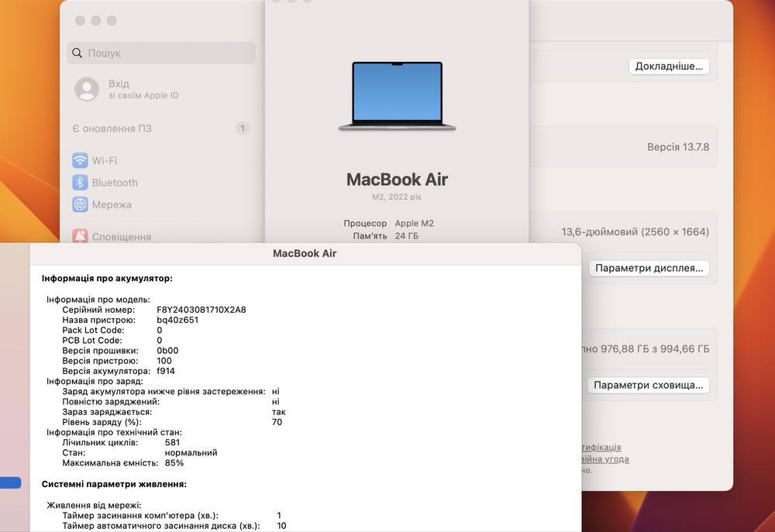This screenshot has width=775, height=532.
Task: Click the Pack Lot Code row
Action: [x=112, y=330]
